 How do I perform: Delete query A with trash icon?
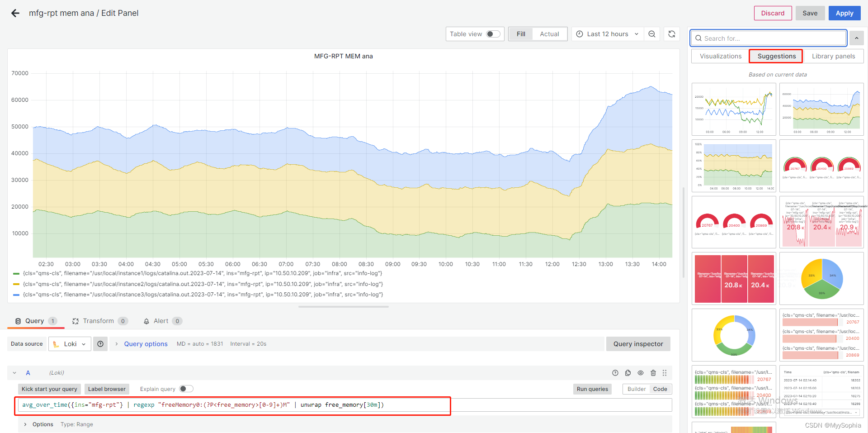point(653,373)
